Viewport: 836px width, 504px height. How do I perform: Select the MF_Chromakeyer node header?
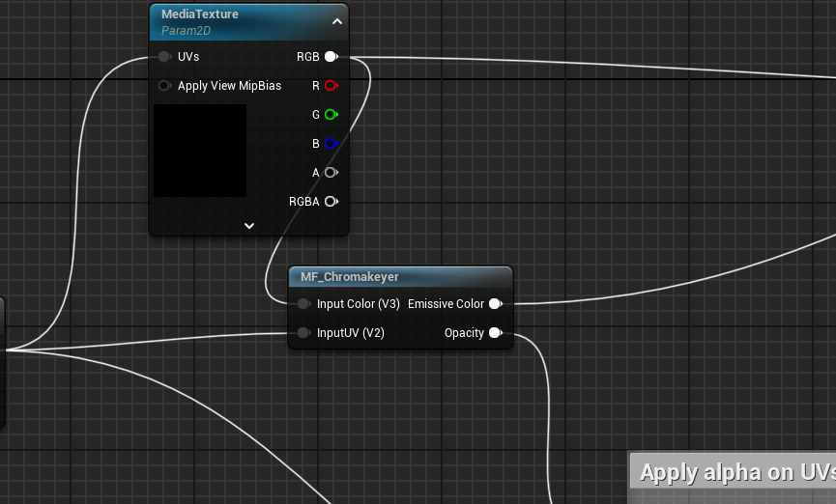coord(400,276)
